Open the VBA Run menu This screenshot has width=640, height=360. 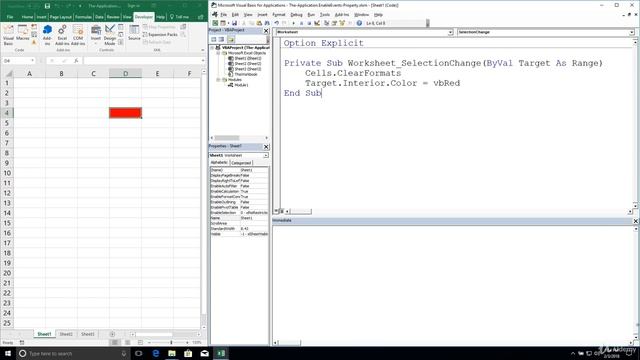[x=311, y=15]
